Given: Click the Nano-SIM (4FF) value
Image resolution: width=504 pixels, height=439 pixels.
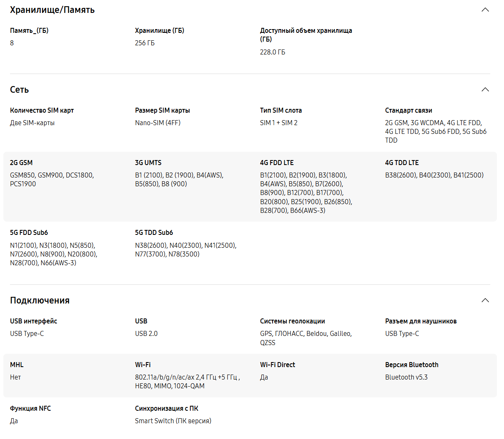Looking at the screenshot, I should [x=158, y=123].
